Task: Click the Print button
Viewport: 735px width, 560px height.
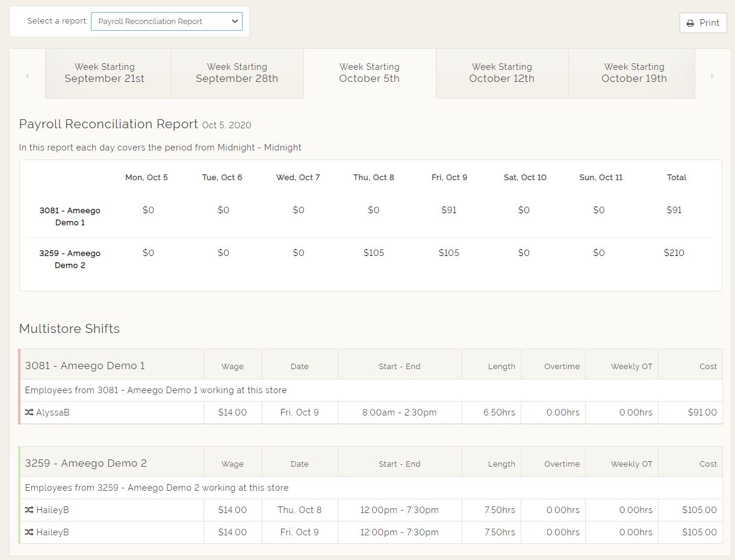Action: pyautogui.click(x=702, y=23)
